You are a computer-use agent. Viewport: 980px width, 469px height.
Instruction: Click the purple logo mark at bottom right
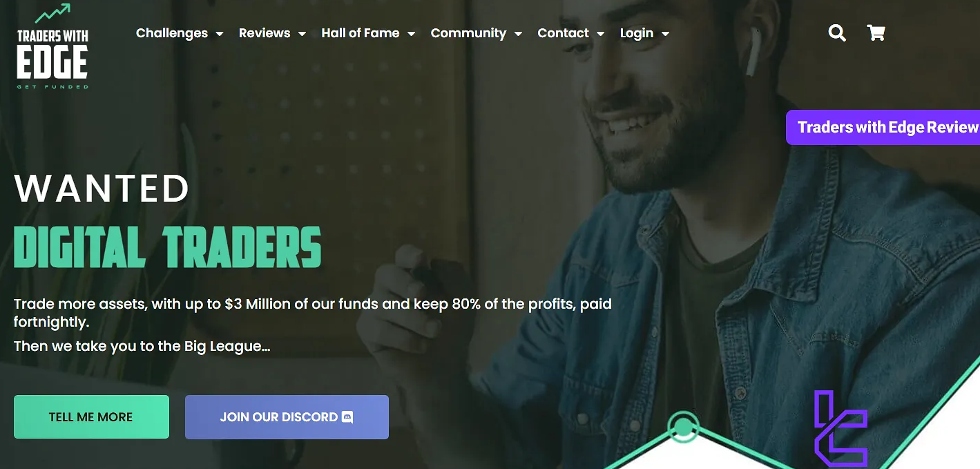coord(840,429)
